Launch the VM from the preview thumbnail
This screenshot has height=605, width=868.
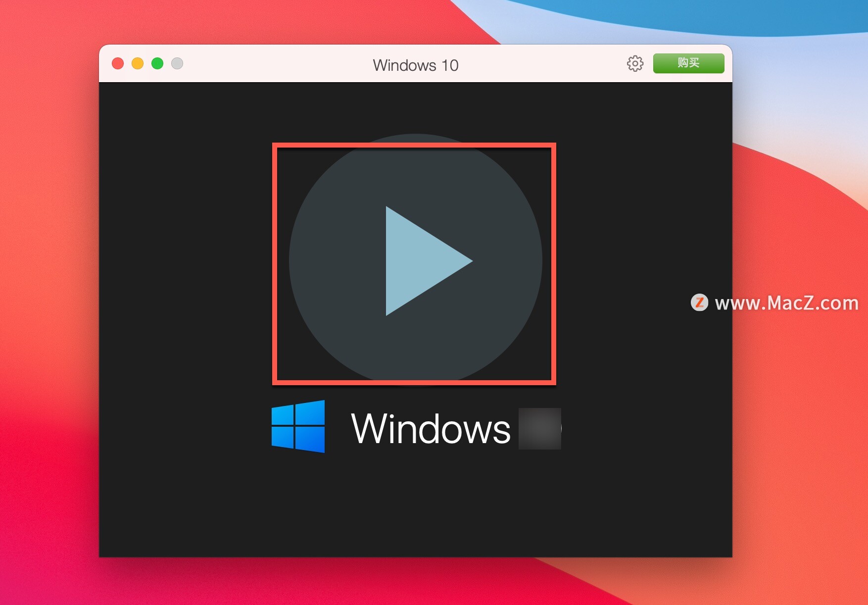point(415,262)
